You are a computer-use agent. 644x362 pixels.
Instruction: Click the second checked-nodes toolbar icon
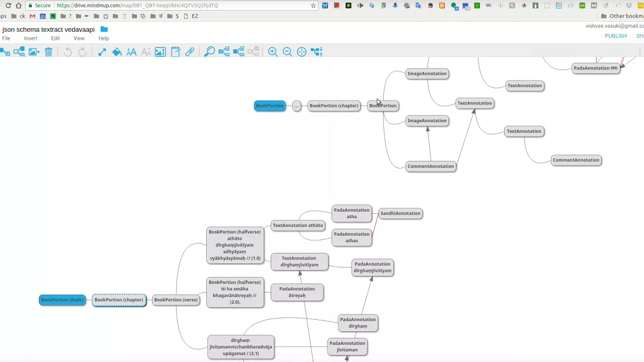239,52
